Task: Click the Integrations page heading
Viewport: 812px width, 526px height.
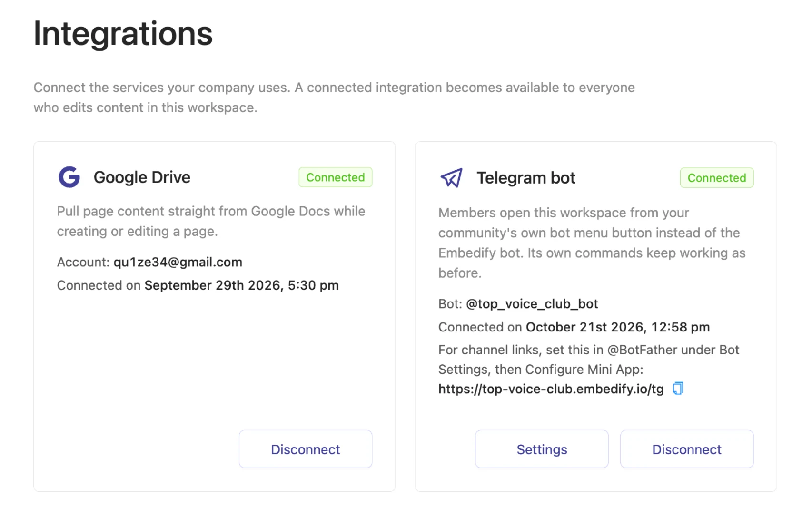Action: (x=123, y=34)
